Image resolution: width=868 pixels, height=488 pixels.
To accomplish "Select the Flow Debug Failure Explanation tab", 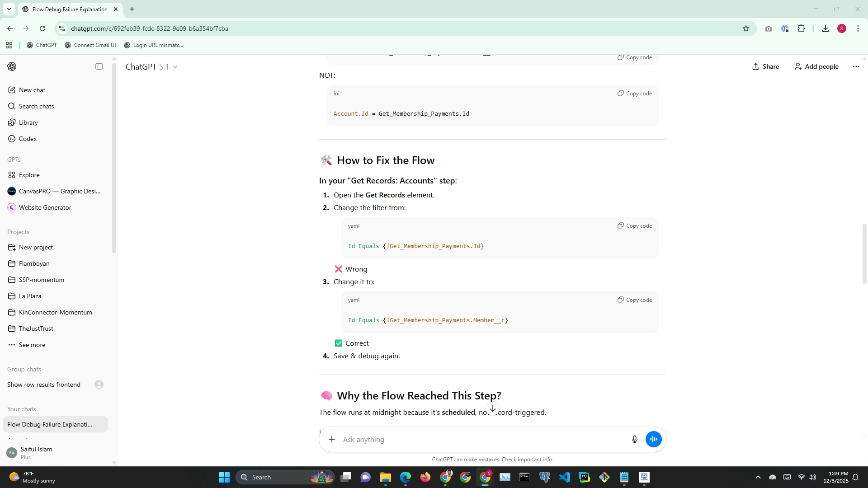I will click(70, 9).
